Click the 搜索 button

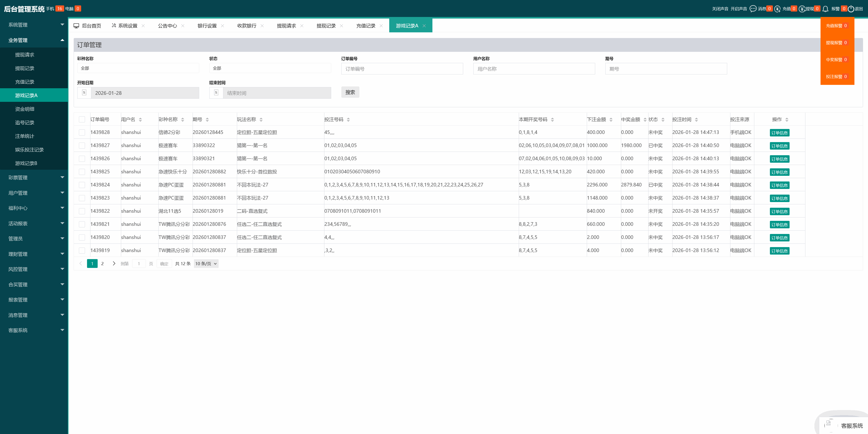click(x=350, y=92)
